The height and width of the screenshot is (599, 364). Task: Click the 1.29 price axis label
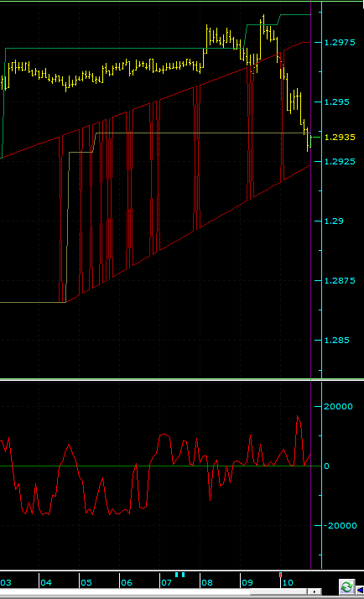[x=334, y=221]
